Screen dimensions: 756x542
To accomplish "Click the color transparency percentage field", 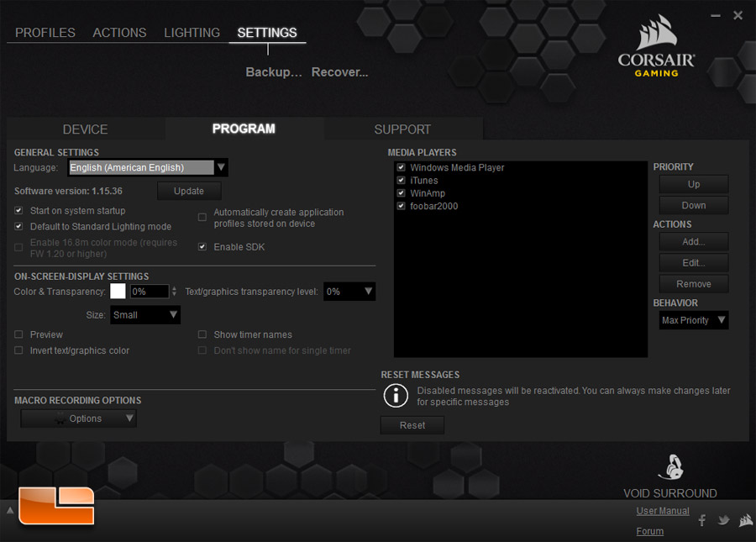I will [150, 292].
